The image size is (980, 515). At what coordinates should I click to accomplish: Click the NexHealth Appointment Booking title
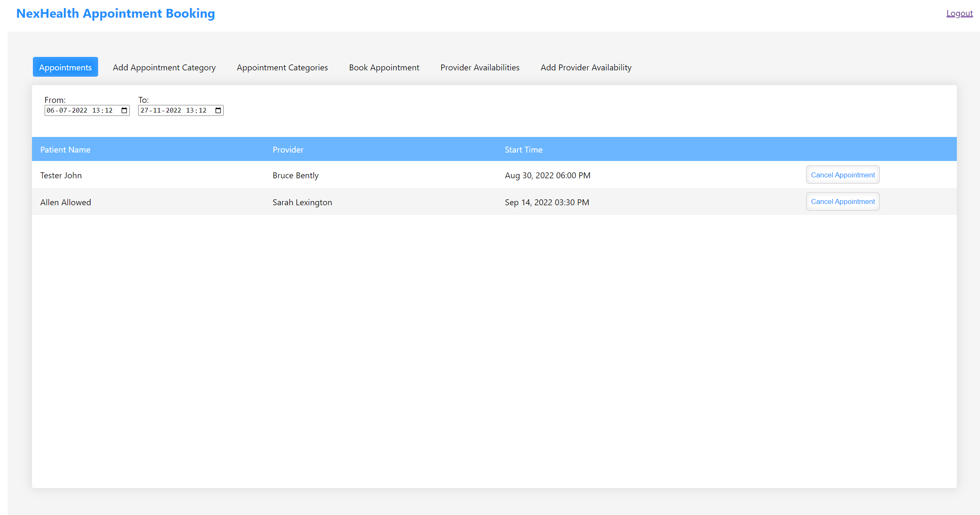tap(115, 13)
